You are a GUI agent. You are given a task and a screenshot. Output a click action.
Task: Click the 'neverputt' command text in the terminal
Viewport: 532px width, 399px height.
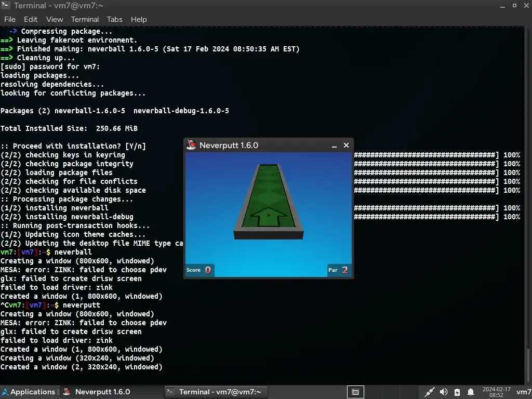(x=82, y=305)
